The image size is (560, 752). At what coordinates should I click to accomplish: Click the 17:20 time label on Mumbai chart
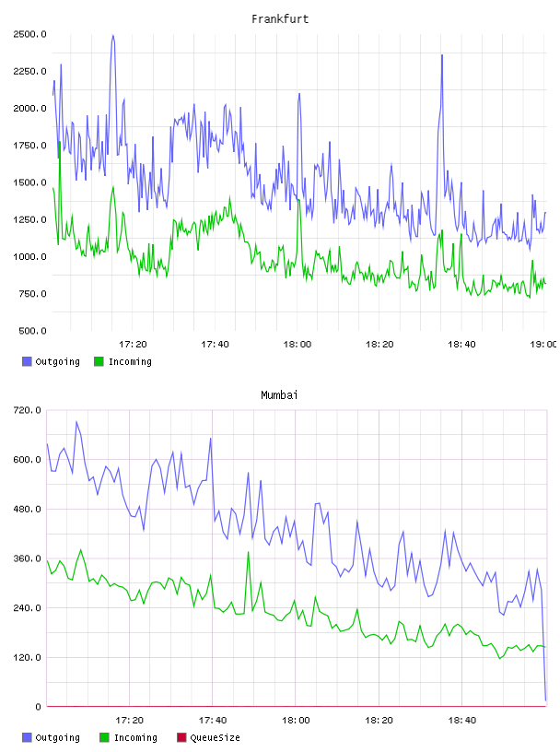click(x=130, y=721)
